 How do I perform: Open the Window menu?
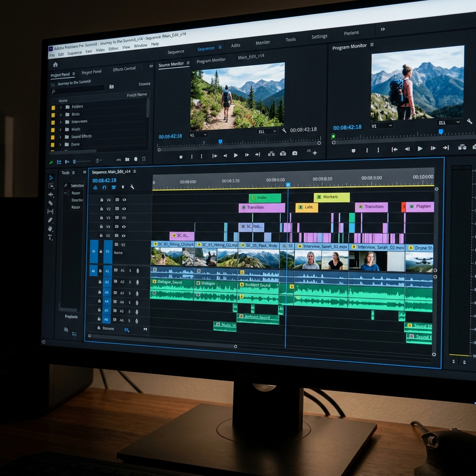pos(140,46)
